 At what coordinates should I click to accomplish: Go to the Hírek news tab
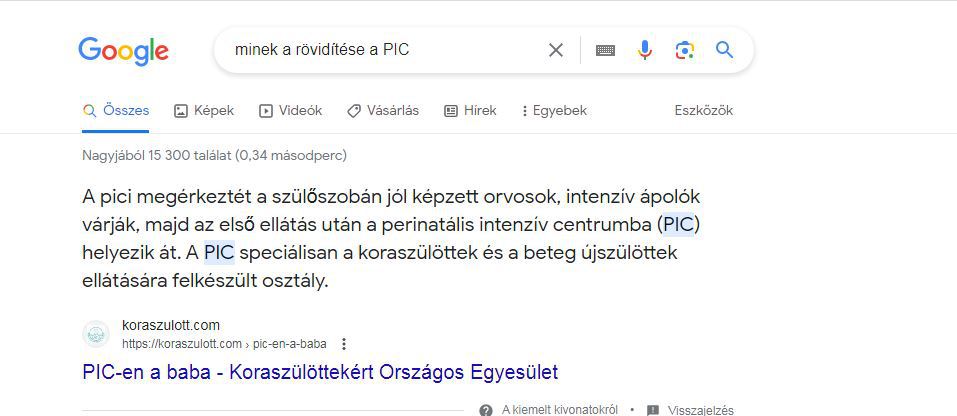470,111
